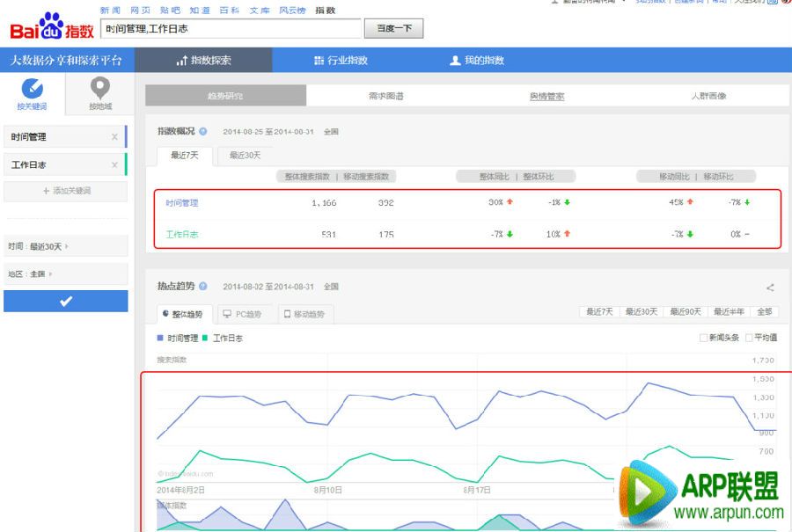The image size is (792, 532).
Task: Switch to the 需求图谱 tab
Action: [385, 96]
